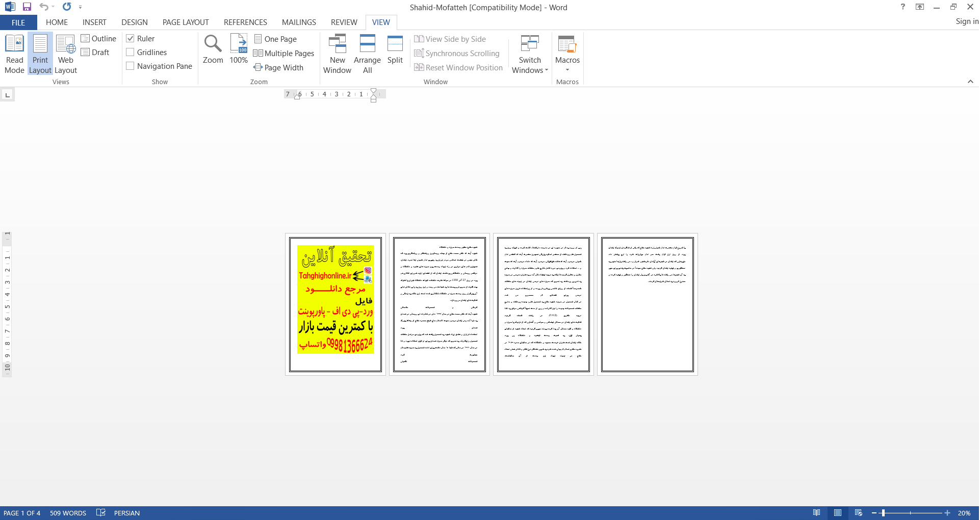Open the FILE tab
980x520 pixels.
18,22
